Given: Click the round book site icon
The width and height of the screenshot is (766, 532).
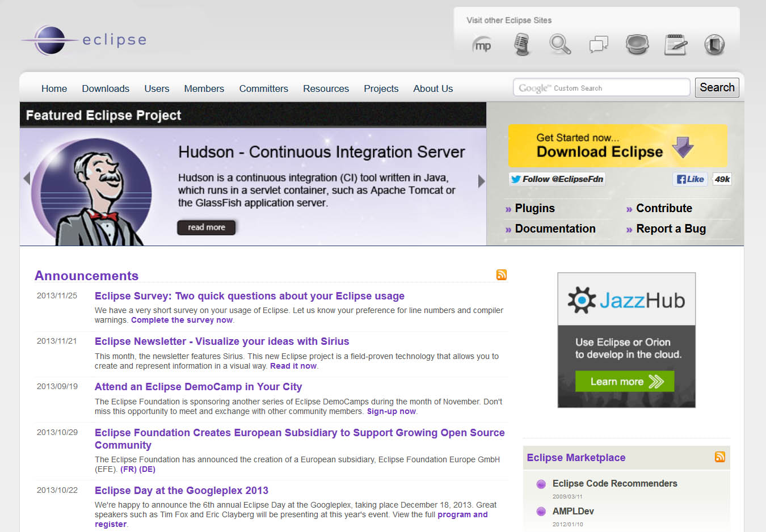Looking at the screenshot, I should [714, 44].
